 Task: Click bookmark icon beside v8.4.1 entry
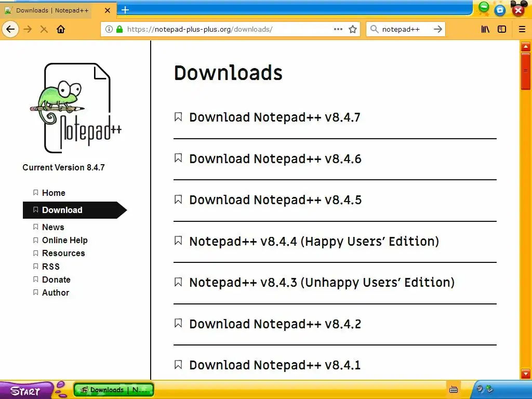point(178,364)
